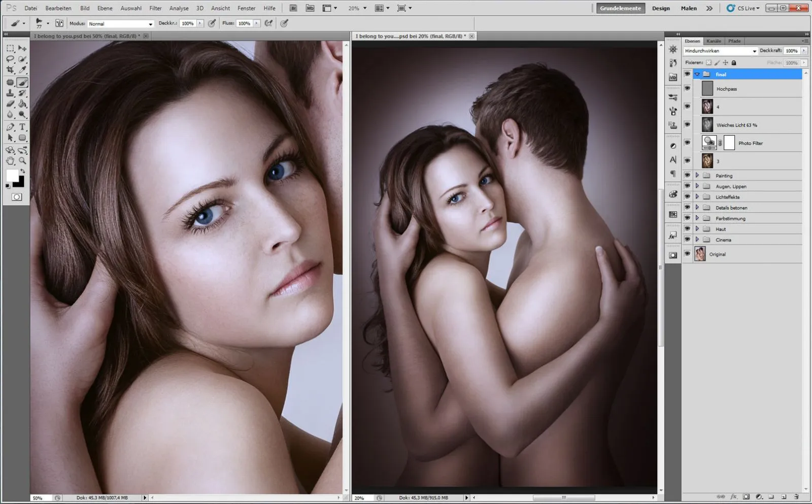This screenshot has width=812, height=504.
Task: Click the white foreground color swatch
Action: pos(12,176)
